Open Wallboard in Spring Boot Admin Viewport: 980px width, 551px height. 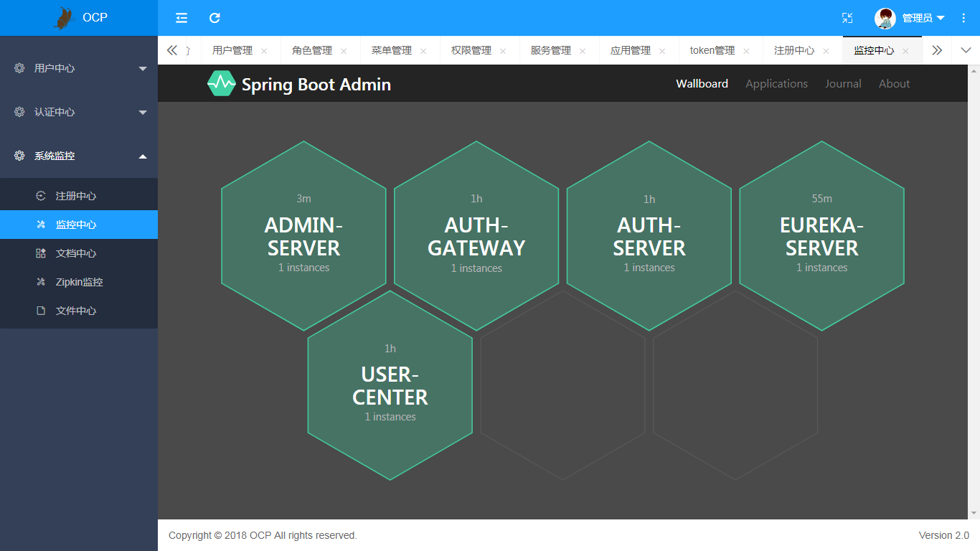tap(702, 83)
